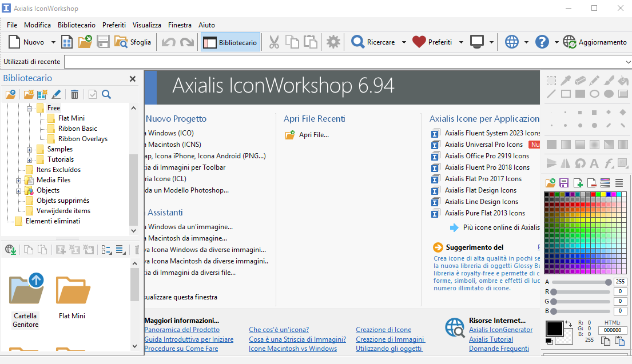The height and width of the screenshot is (364, 632).
Task: Select the Verwijderde items folder
Action: click(x=63, y=211)
